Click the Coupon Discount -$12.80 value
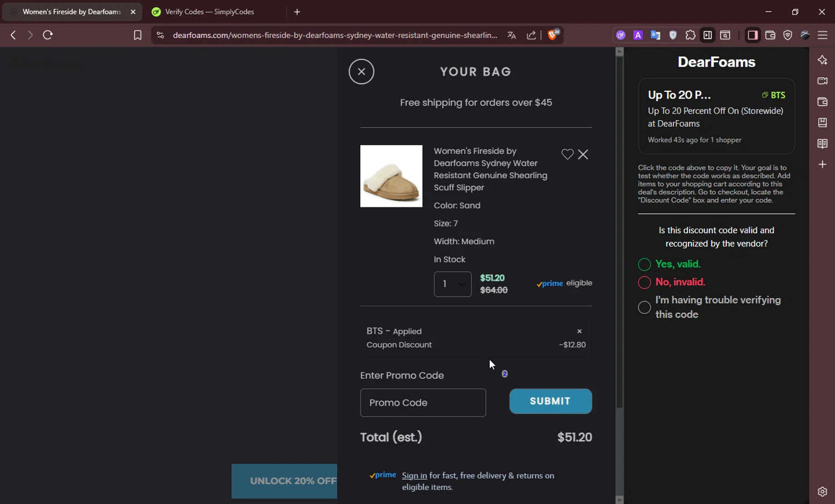The image size is (835, 504). click(x=572, y=345)
